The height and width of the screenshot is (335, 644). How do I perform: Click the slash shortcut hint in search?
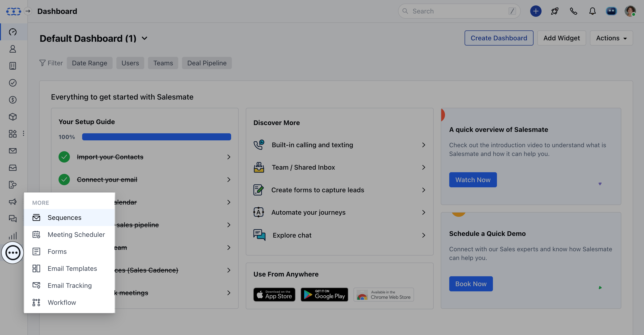coord(512,11)
